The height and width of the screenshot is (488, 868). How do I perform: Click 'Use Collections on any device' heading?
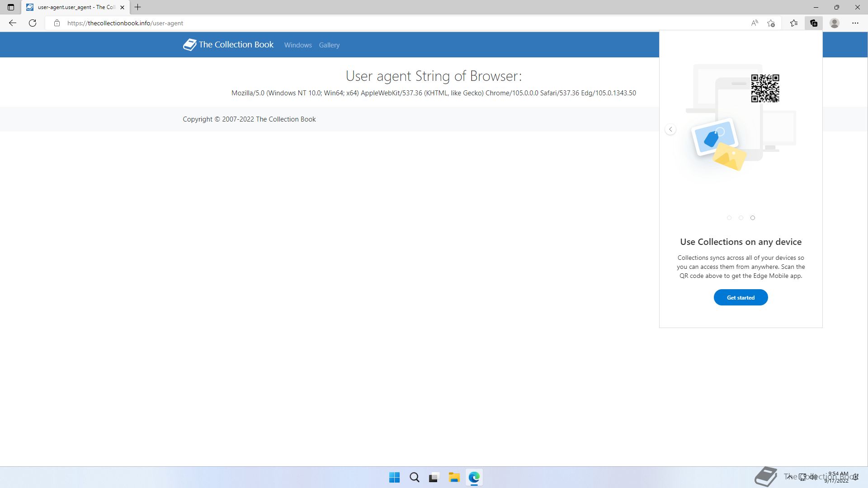741,242
